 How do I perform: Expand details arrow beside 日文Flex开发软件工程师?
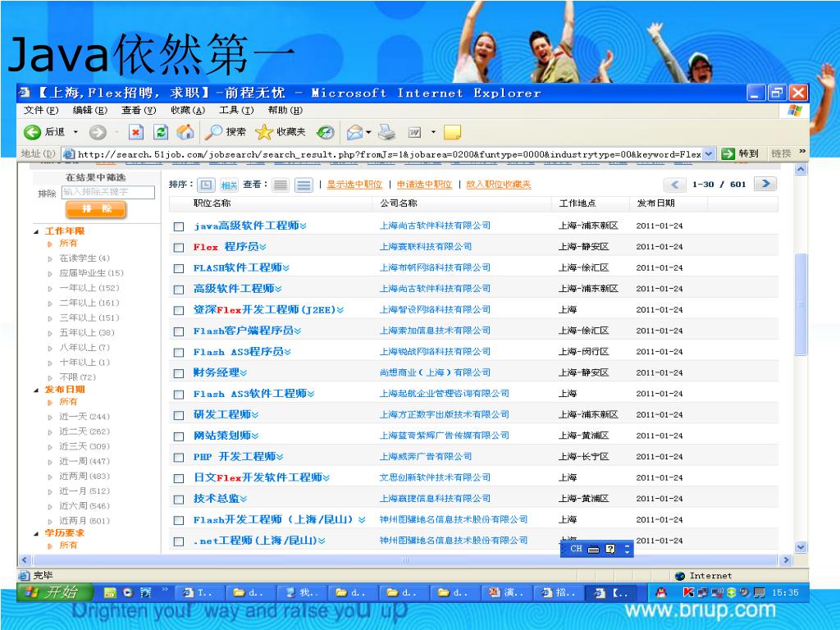326,478
